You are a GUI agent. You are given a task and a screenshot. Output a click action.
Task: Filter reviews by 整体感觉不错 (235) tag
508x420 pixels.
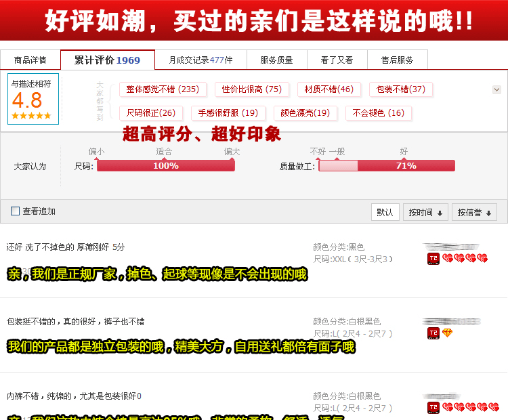pyautogui.click(x=163, y=89)
